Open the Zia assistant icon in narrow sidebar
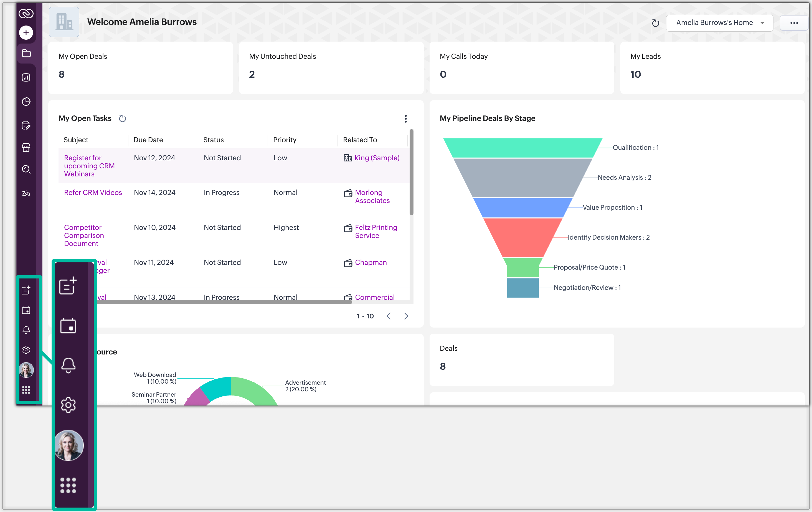812x512 pixels. [26, 193]
